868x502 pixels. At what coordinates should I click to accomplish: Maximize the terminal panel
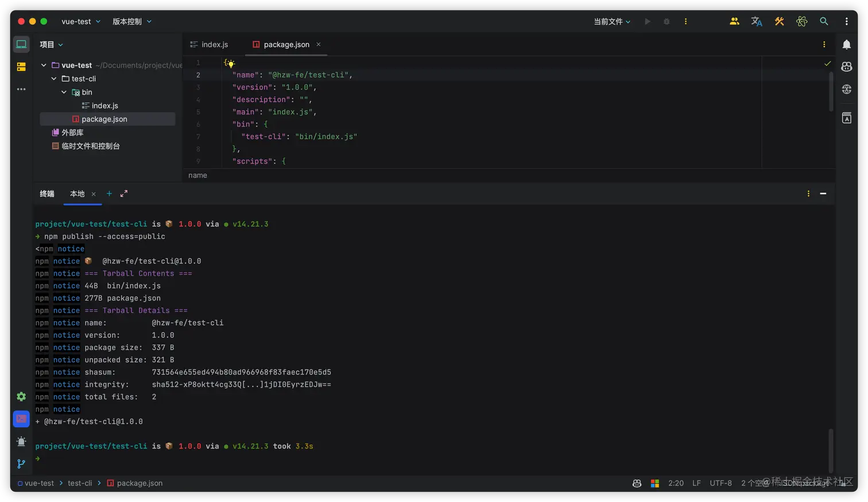[x=124, y=194]
